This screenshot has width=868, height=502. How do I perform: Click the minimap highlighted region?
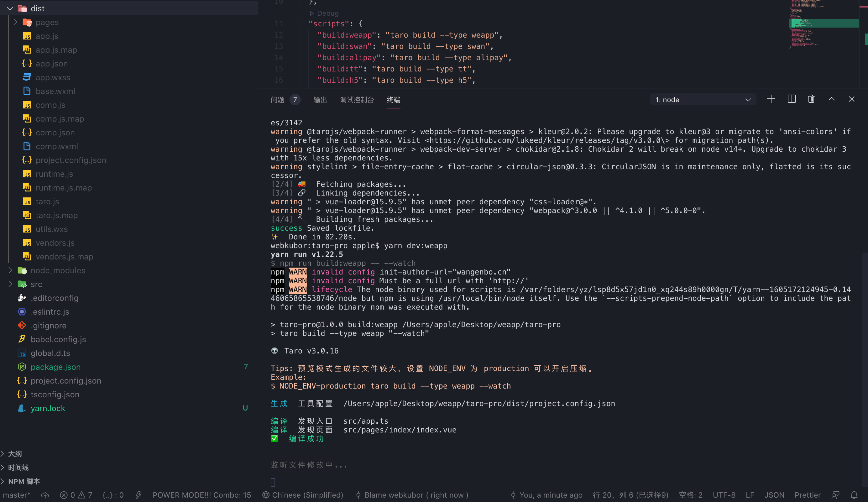[823, 24]
